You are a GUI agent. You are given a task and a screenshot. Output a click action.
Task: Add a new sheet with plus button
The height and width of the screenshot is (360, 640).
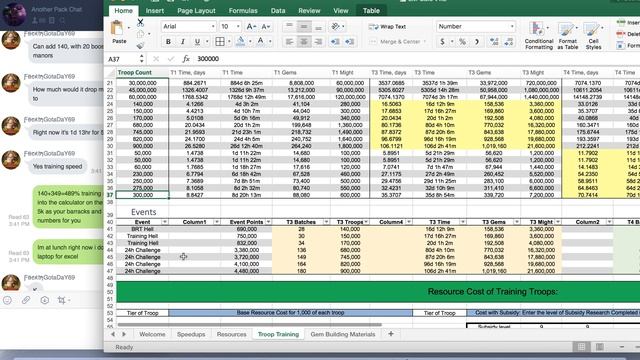pos(391,334)
